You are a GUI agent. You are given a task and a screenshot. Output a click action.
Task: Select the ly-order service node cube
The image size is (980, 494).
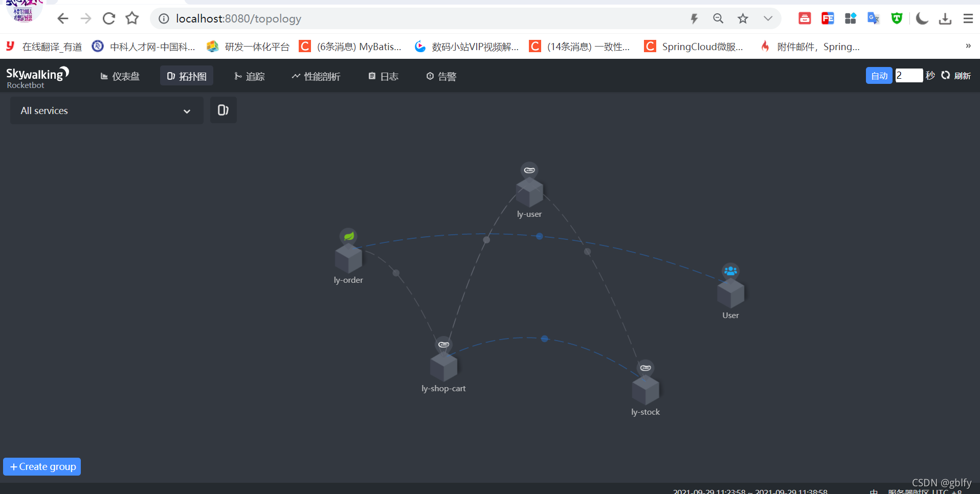(348, 258)
